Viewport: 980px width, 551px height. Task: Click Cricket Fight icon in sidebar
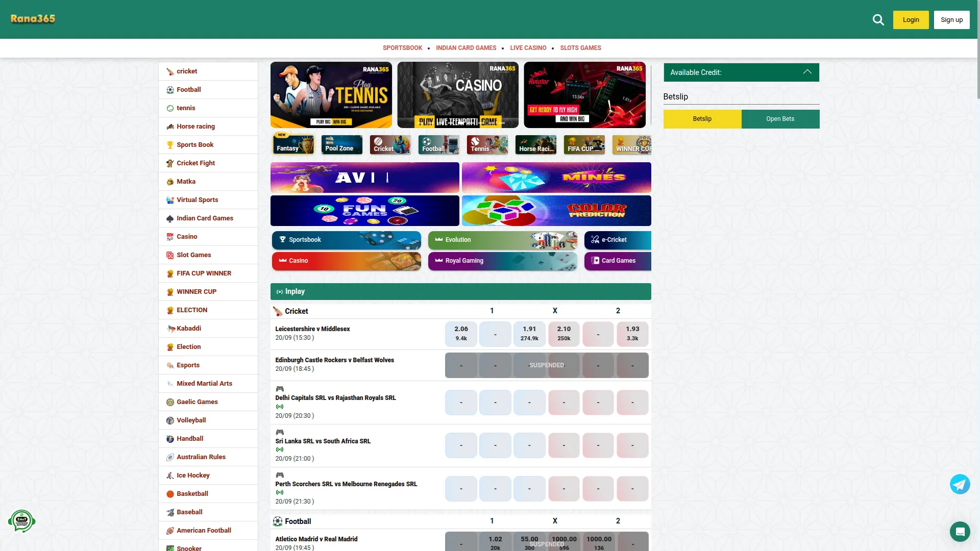[x=170, y=163]
